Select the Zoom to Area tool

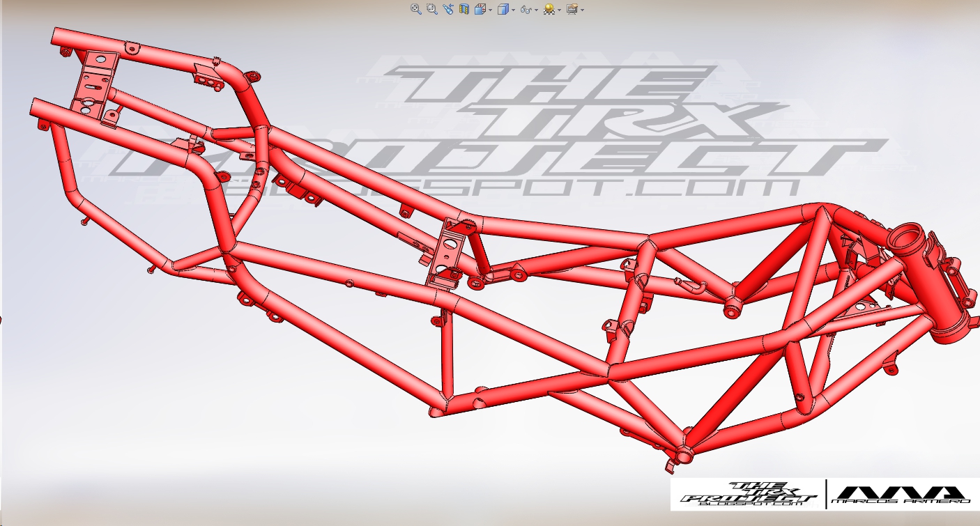pos(432,9)
